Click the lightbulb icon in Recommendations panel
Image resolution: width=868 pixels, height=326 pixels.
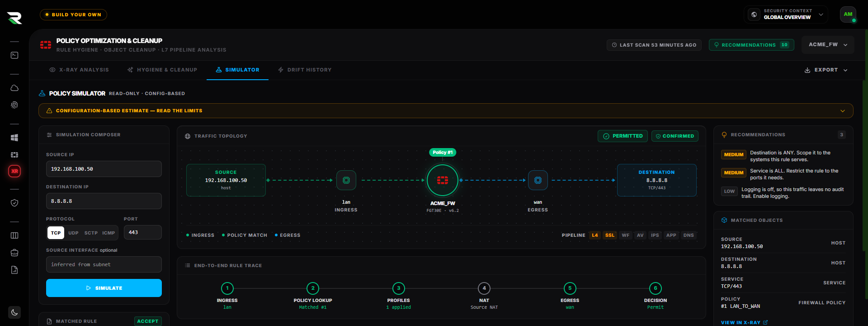click(x=724, y=135)
